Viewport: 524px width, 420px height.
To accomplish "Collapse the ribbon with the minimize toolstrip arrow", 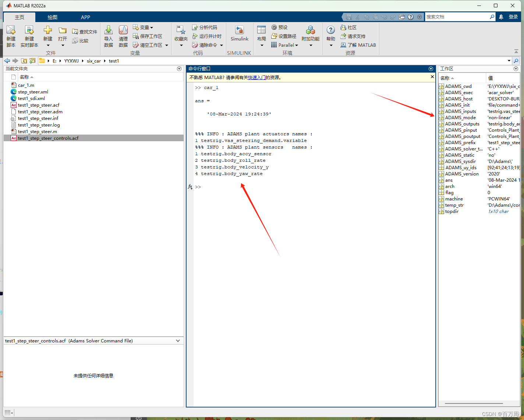I will click(x=516, y=51).
